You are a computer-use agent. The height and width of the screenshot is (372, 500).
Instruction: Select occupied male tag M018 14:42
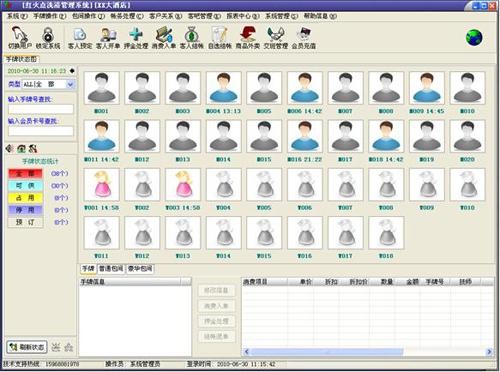click(386, 136)
